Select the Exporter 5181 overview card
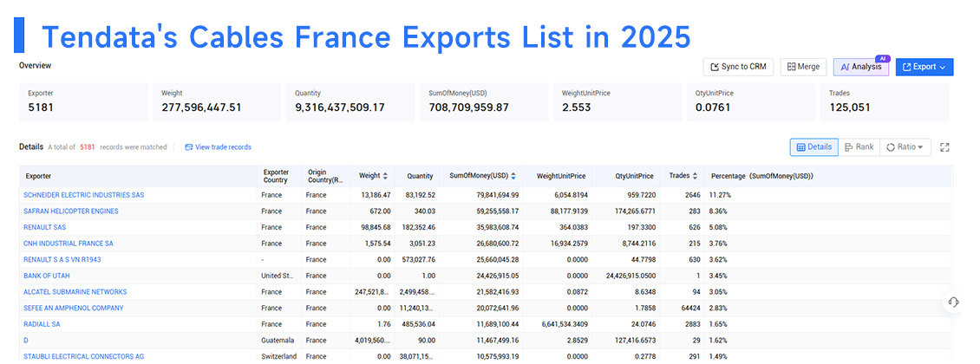The height and width of the screenshot is (364, 980). 84,101
